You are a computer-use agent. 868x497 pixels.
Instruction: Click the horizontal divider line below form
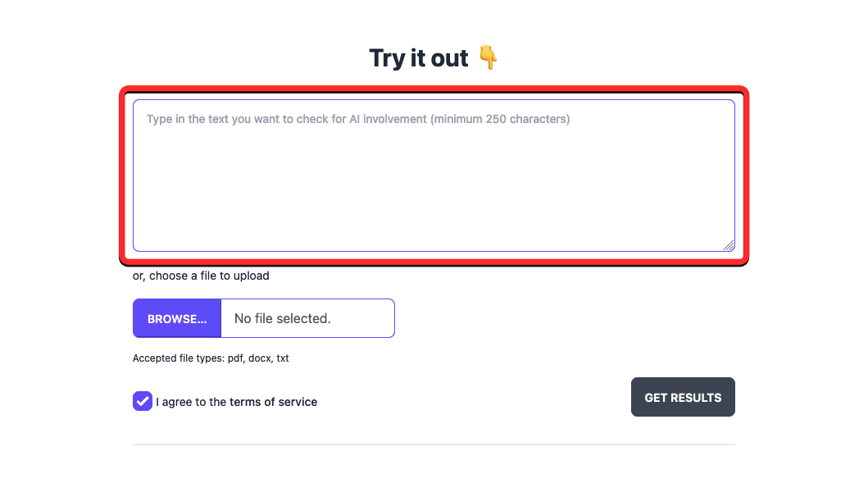[434, 445]
